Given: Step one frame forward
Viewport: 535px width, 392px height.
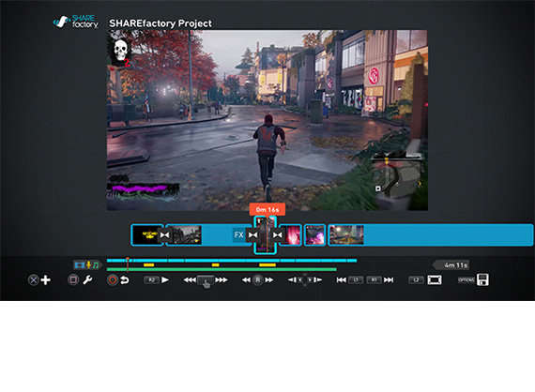Looking at the screenshot, I should point(317,279).
